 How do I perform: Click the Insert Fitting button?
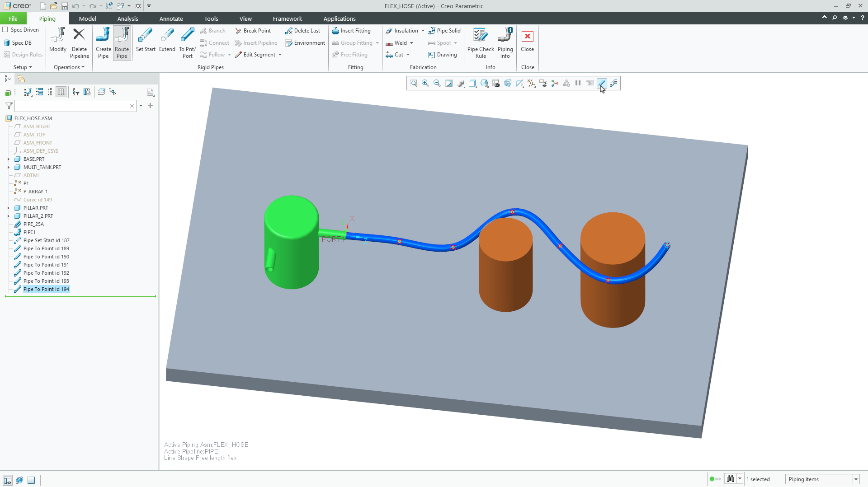click(x=351, y=31)
